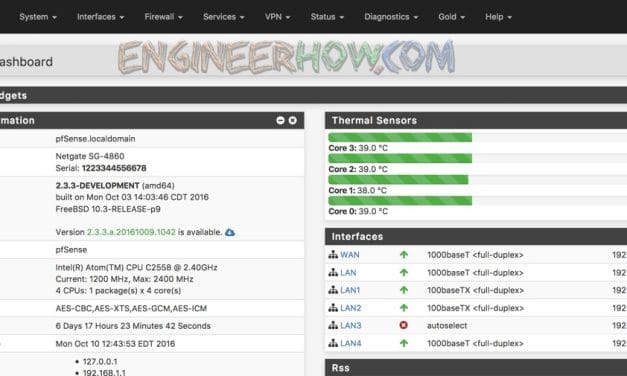Open the WAN interface link

[x=349, y=255]
